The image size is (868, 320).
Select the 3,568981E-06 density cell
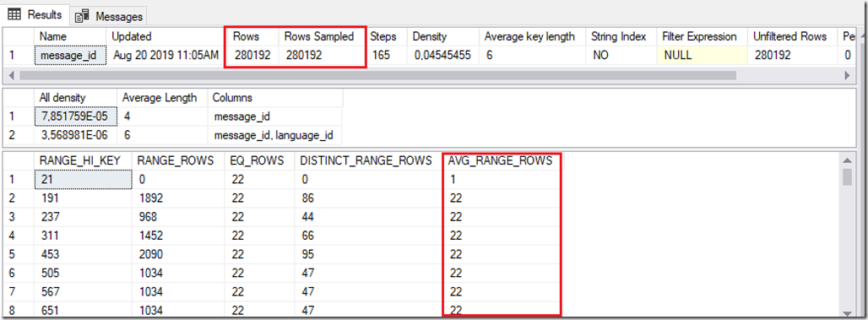(75, 134)
